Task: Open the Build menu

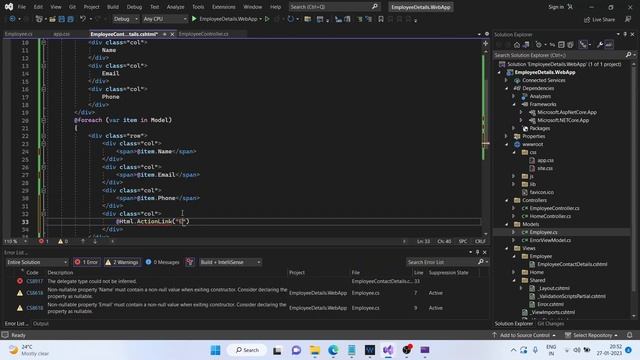Action: pos(113,7)
